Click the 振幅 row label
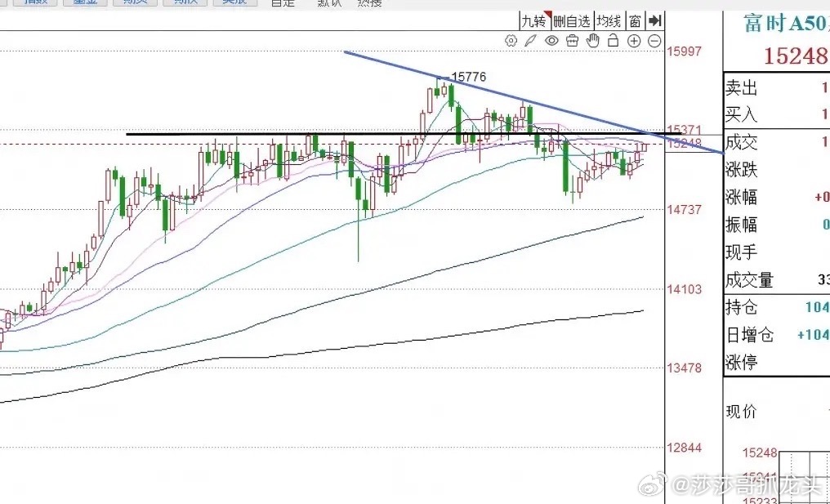830x504 pixels. tap(741, 225)
